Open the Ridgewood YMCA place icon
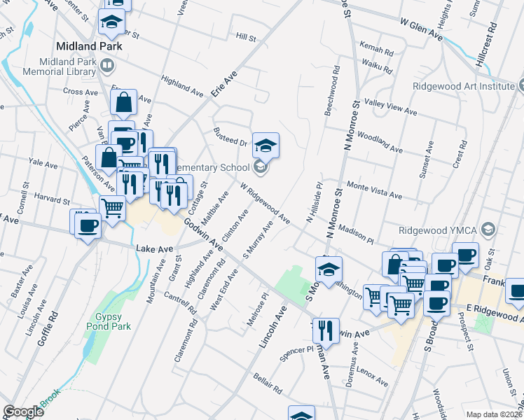The image size is (524, 420). point(489,229)
